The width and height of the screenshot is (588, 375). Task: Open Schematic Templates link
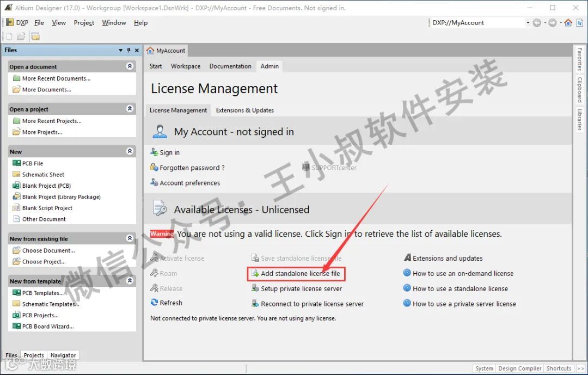51,304
